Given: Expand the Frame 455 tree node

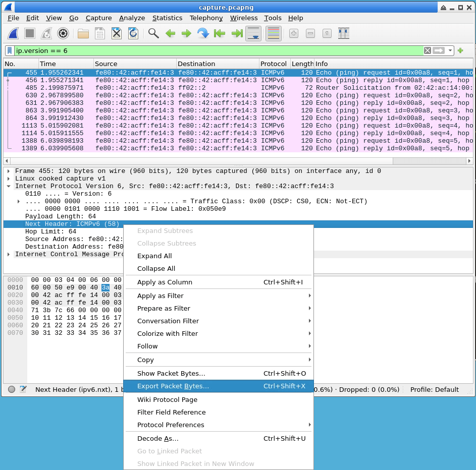Looking at the screenshot, I should pyautogui.click(x=9, y=171).
